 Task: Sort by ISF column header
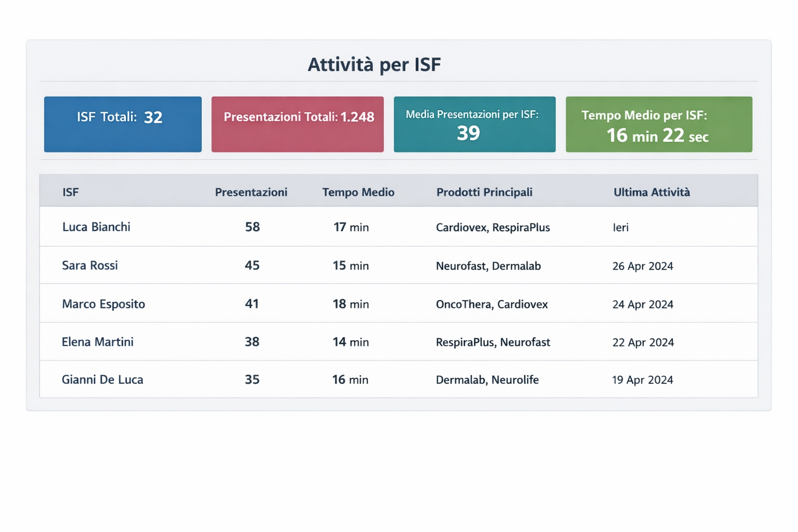click(x=71, y=192)
